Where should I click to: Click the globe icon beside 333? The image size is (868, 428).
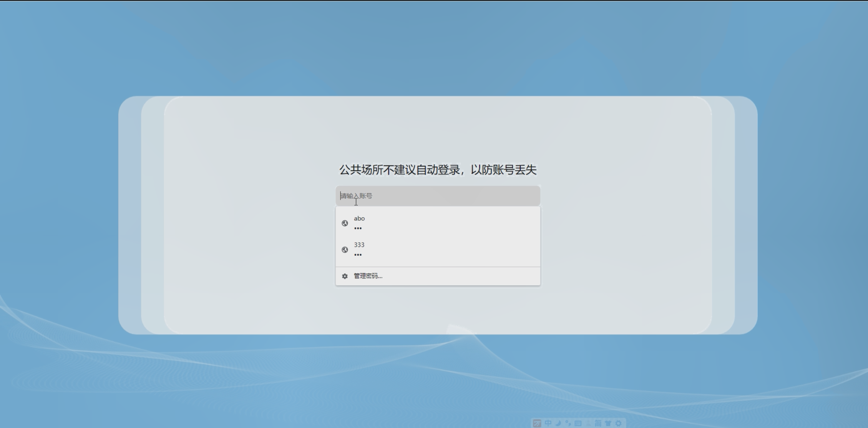[345, 250]
